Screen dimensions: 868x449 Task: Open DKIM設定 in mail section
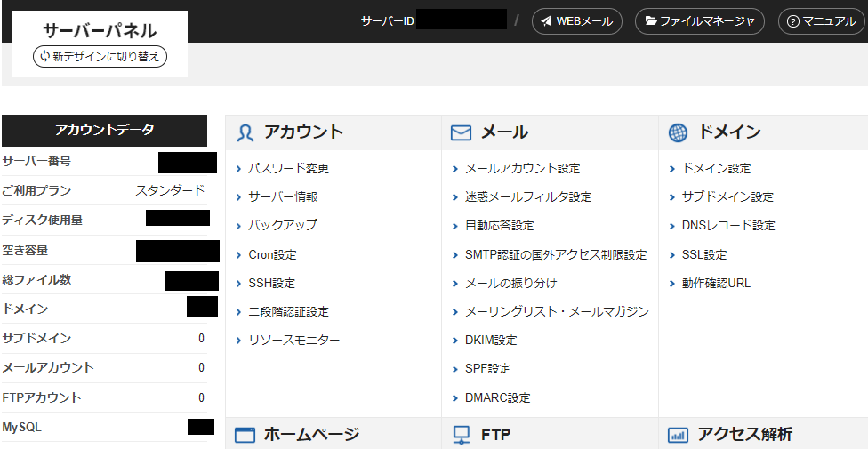pos(490,340)
